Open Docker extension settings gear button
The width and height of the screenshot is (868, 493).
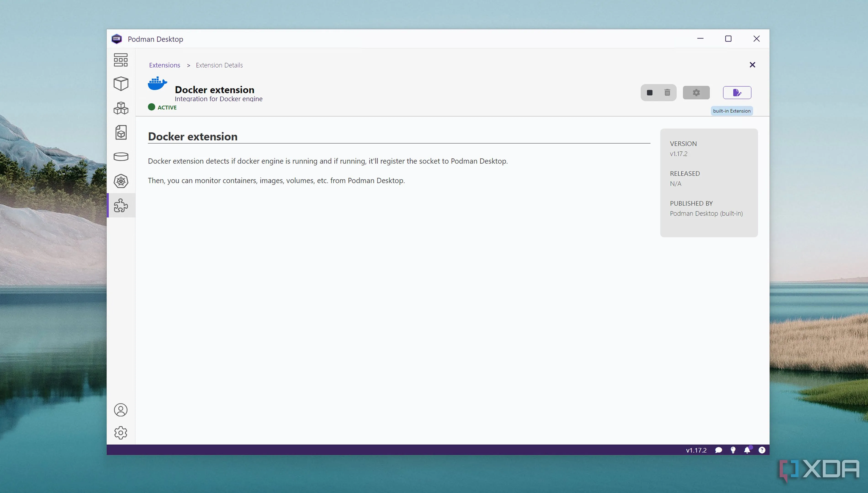click(x=696, y=93)
